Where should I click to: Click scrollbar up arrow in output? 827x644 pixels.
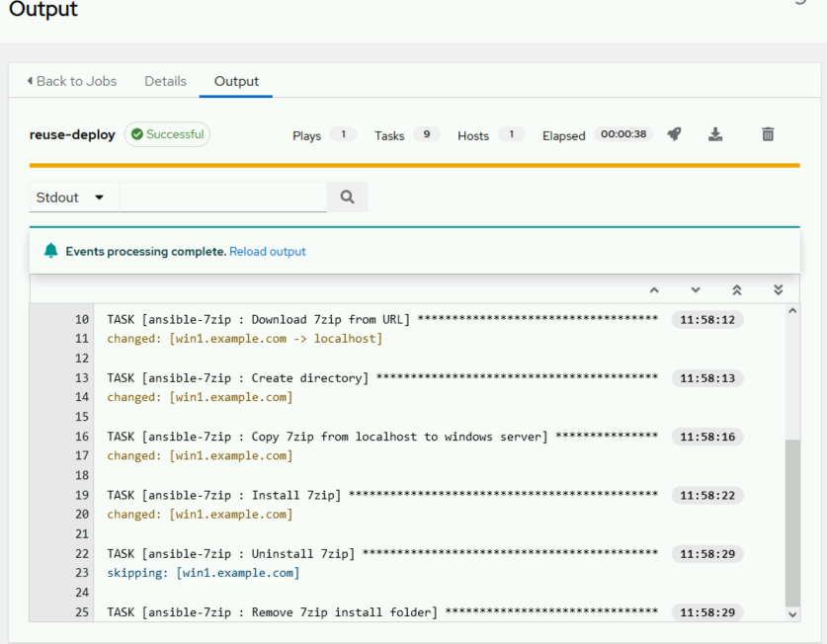(x=791, y=312)
